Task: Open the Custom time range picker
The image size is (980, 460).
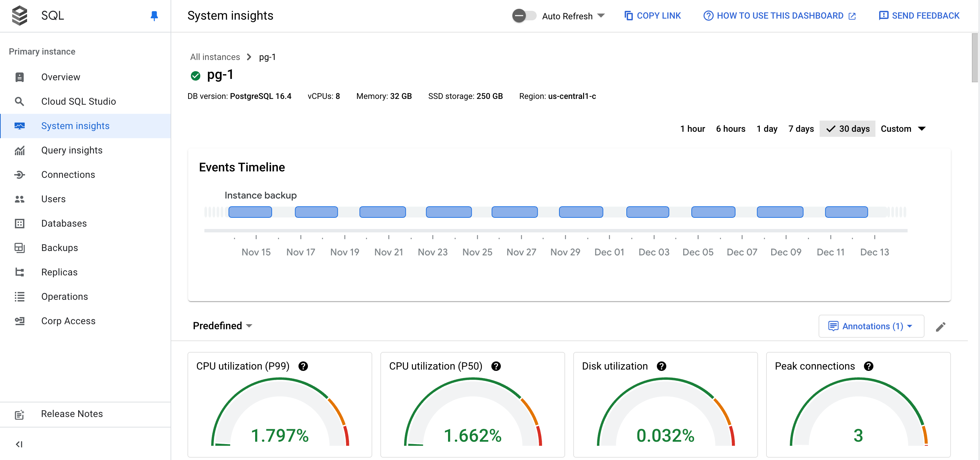Action: click(903, 128)
